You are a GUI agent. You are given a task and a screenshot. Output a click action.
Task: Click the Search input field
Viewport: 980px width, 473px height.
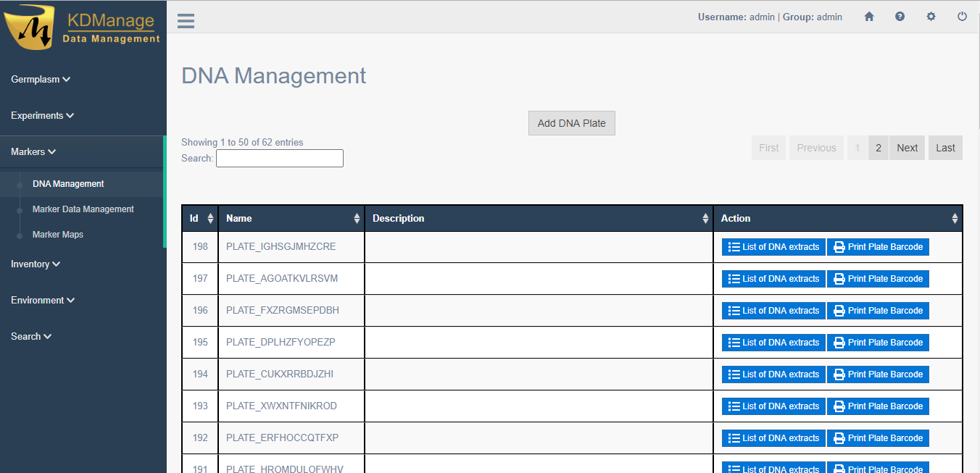click(x=279, y=159)
